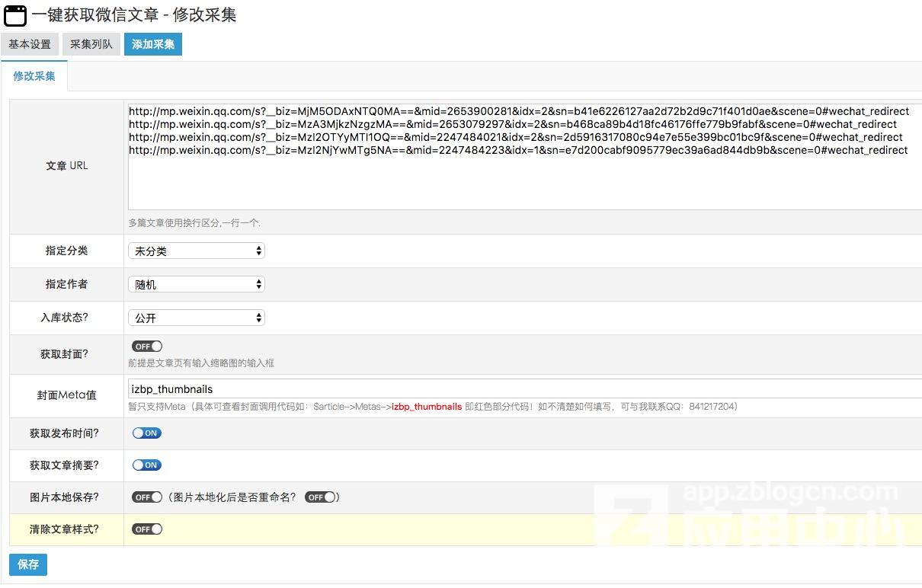
Task: Disable the 获取发布时间 toggle
Action: point(147,433)
